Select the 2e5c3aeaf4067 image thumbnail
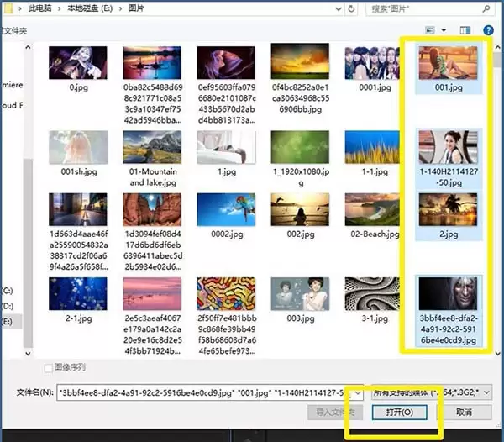This screenshot has width=504, height=442. (x=152, y=294)
